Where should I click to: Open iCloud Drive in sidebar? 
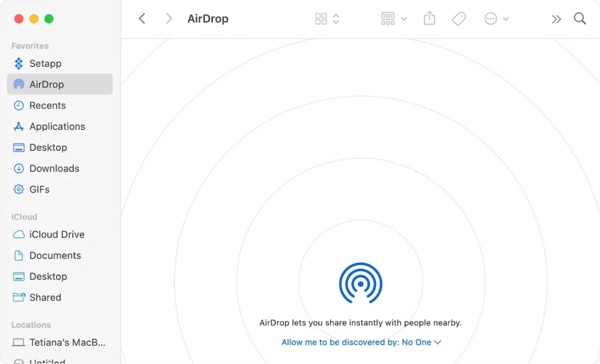60,234
